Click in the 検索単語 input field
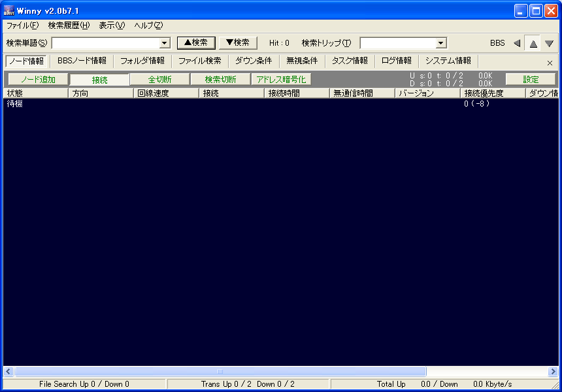 (x=106, y=43)
